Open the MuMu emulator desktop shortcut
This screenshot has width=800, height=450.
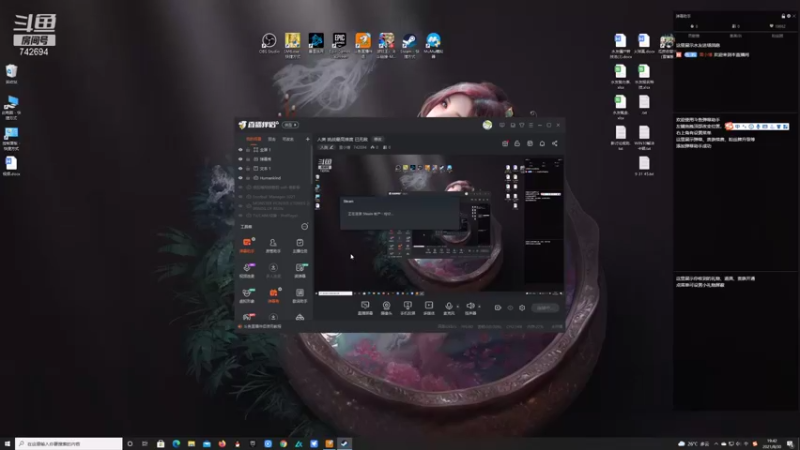coord(433,45)
